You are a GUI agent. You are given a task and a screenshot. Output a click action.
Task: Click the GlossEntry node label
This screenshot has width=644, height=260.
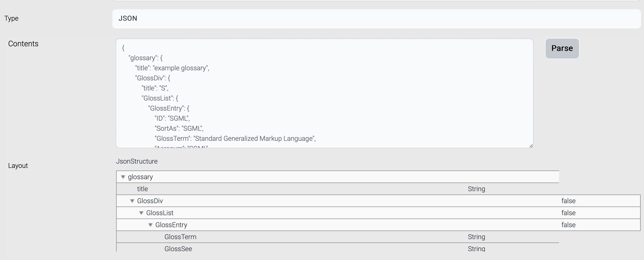pyautogui.click(x=171, y=225)
